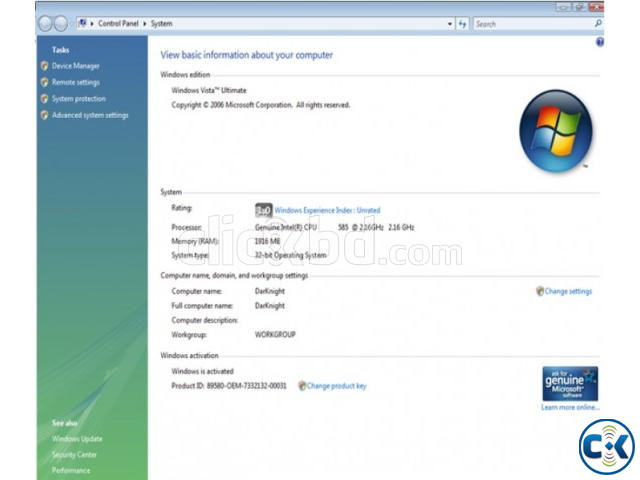The height and width of the screenshot is (480, 640).
Task: Select Control Panel in the breadcrumb path
Action: click(118, 24)
